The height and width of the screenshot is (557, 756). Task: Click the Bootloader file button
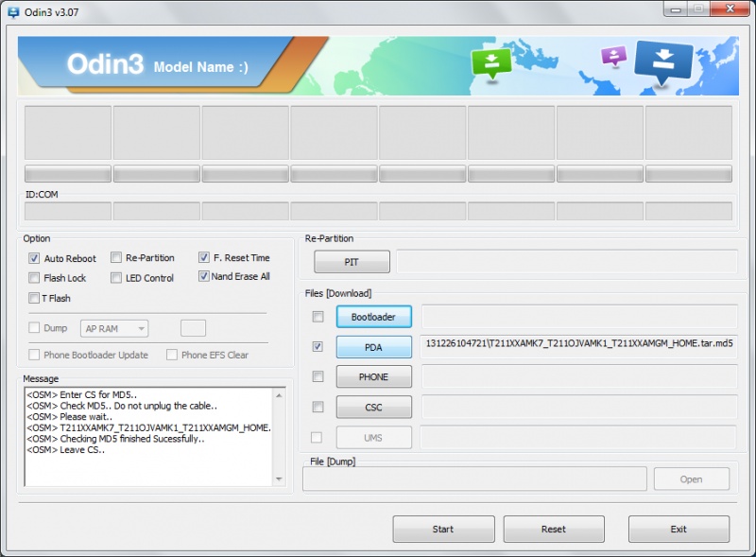[x=373, y=317]
